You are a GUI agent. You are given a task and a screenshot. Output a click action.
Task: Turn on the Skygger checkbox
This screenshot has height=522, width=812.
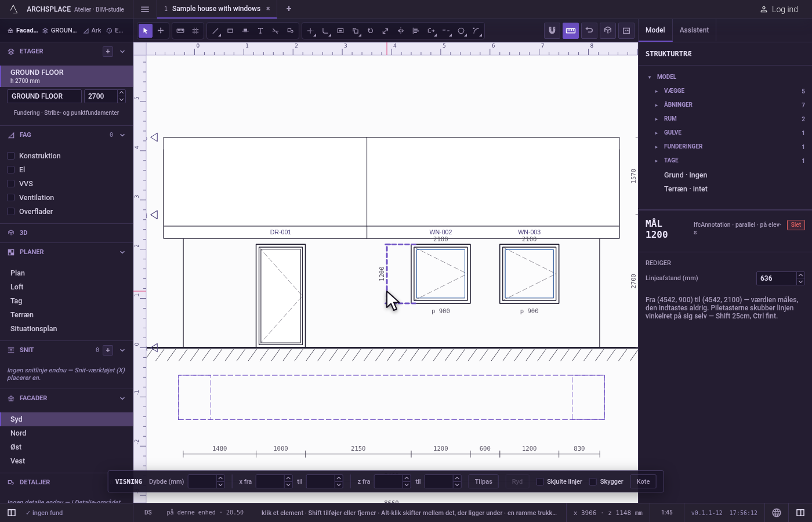pos(593,481)
